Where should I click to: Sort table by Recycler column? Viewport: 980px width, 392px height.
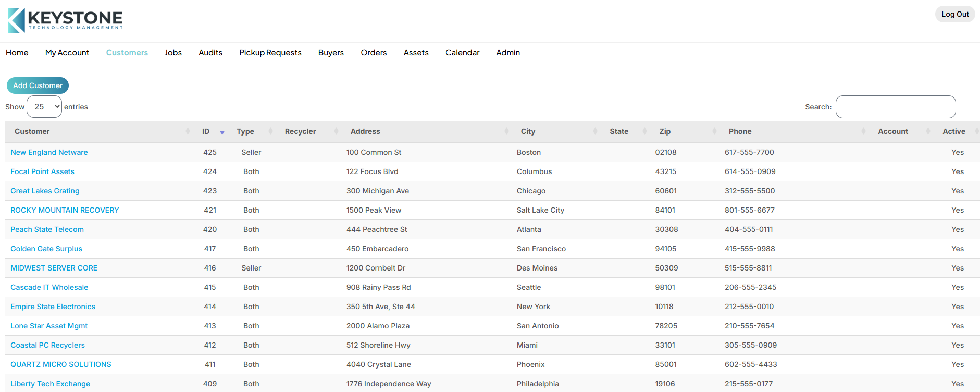click(300, 132)
